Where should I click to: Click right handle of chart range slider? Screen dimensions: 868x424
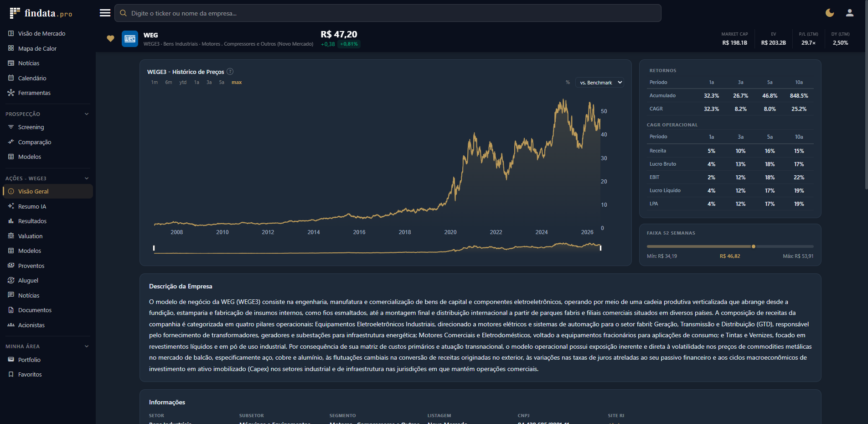click(x=600, y=248)
